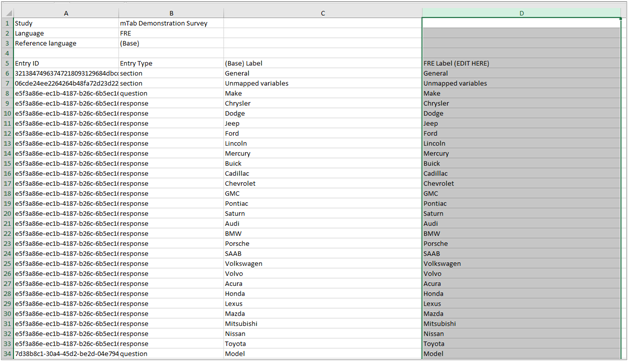The height and width of the screenshot is (361, 628).
Task: Click the Unmapped variables cell in column C
Action: [x=323, y=83]
